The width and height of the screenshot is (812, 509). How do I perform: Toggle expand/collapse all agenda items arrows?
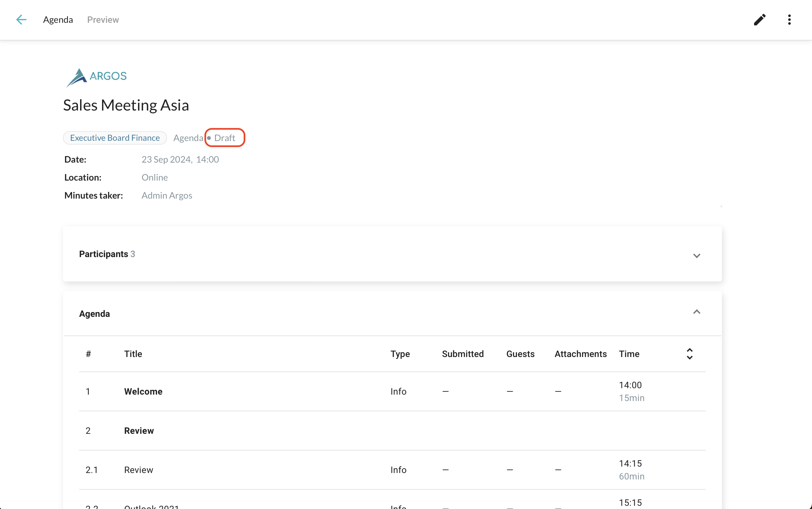(x=689, y=354)
